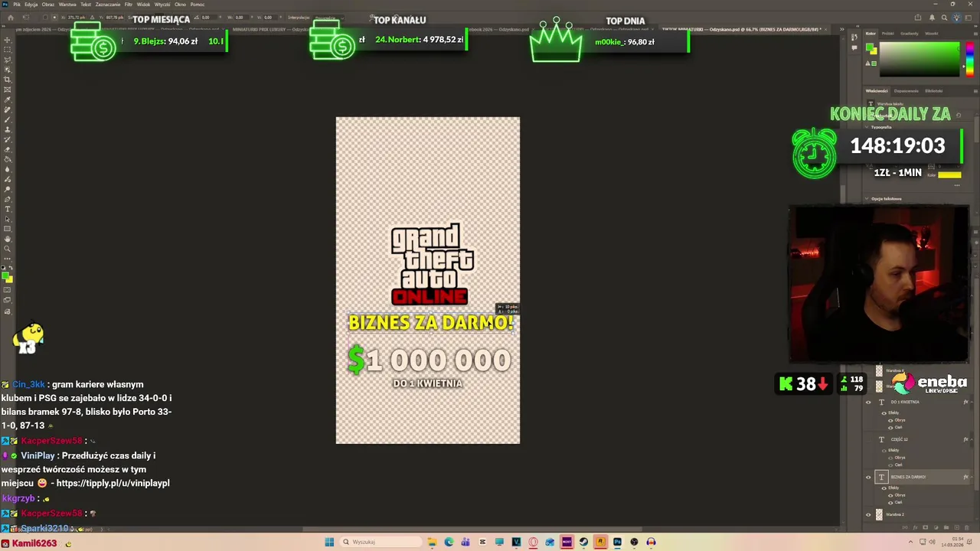Click create new group folder icon

pos(946,527)
